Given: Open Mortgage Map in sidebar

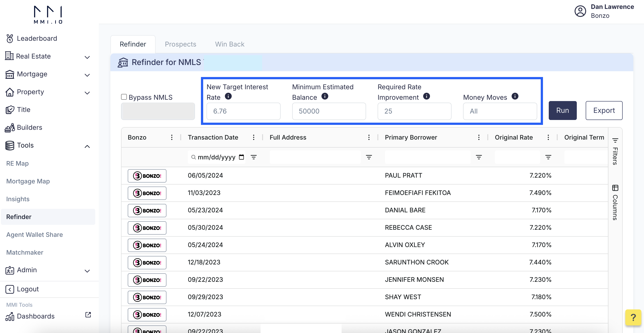Looking at the screenshot, I should coord(28,181).
